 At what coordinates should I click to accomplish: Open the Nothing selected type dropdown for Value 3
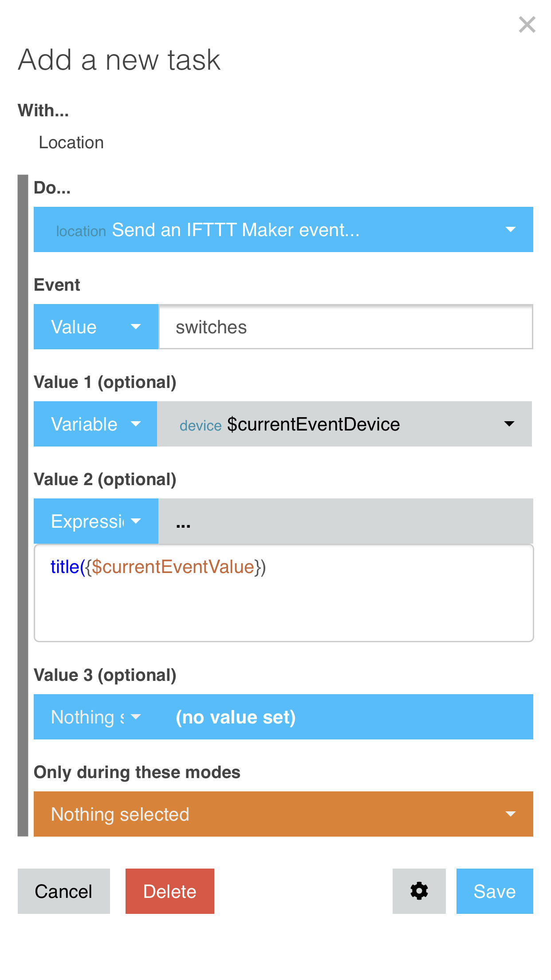pyautogui.click(x=96, y=717)
